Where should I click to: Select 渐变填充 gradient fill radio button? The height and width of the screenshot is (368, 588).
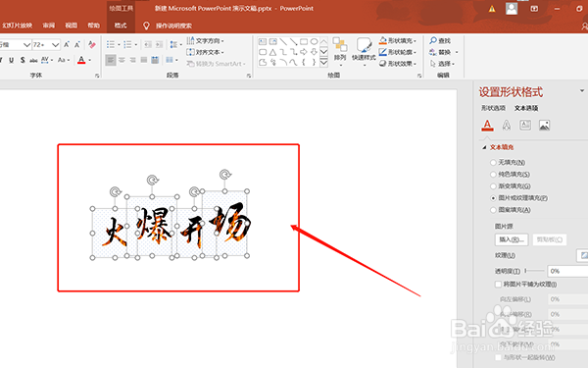tap(493, 186)
